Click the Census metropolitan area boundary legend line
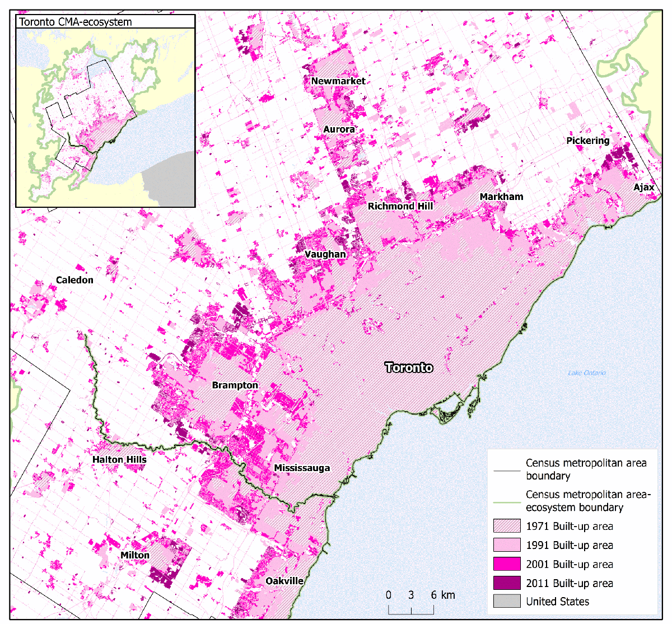 click(x=507, y=470)
